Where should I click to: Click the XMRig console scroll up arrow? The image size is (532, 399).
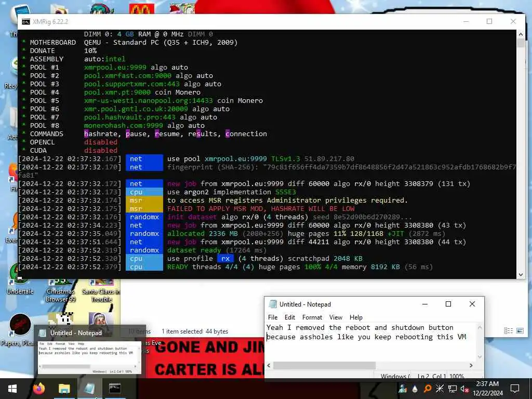(521, 34)
